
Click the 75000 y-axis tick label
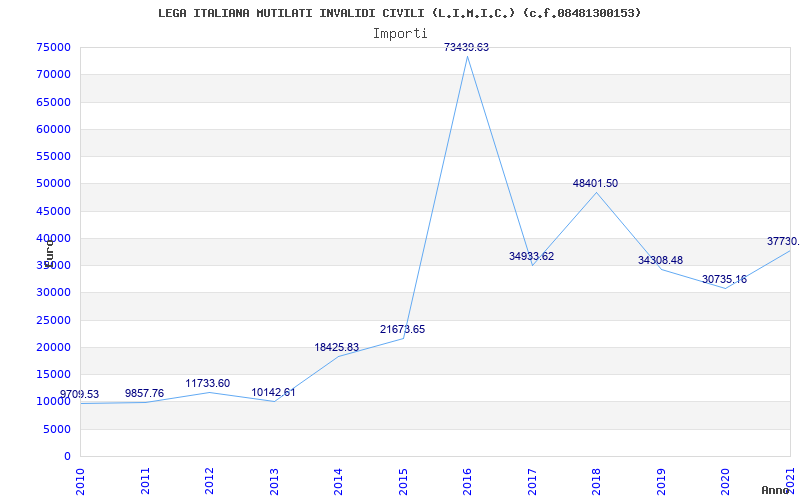point(53,47)
